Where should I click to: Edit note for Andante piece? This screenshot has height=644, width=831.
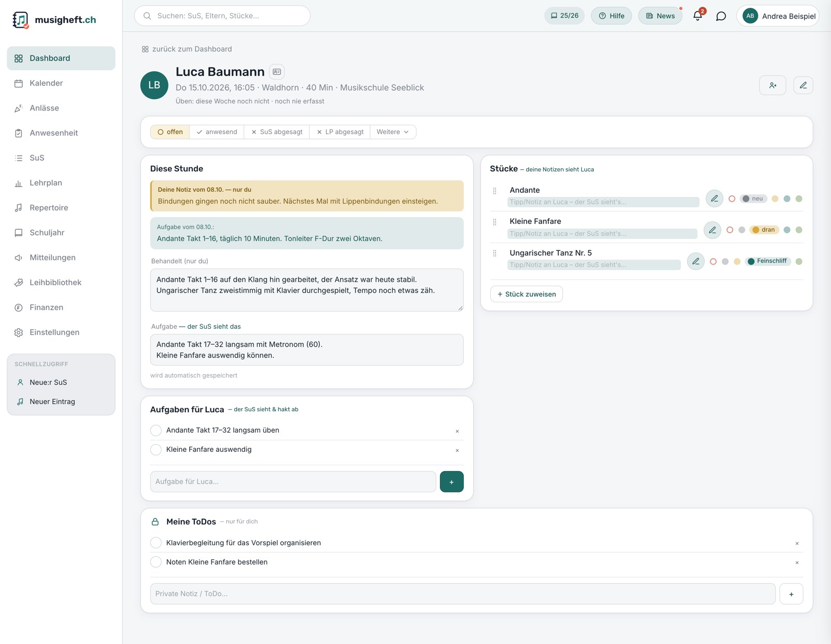coord(714,198)
